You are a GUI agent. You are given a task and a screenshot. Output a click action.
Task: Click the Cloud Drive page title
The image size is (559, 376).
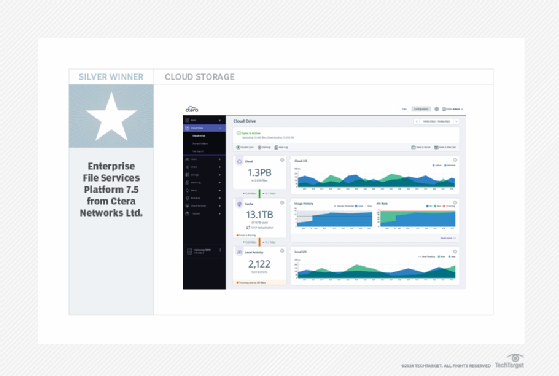pyautogui.click(x=245, y=121)
